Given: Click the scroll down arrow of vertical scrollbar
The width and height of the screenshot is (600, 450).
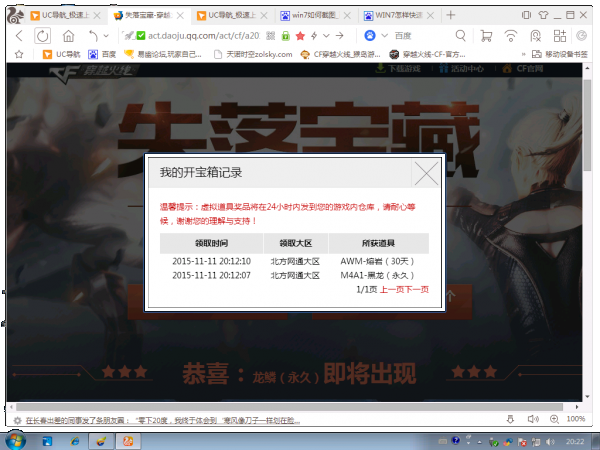Looking at the screenshot, I should click(587, 397).
